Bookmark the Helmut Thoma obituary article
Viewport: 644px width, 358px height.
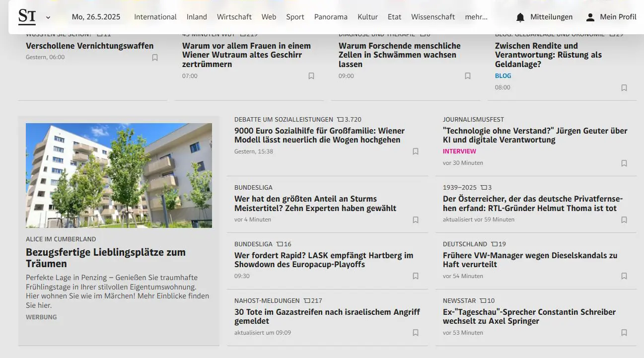tap(624, 219)
